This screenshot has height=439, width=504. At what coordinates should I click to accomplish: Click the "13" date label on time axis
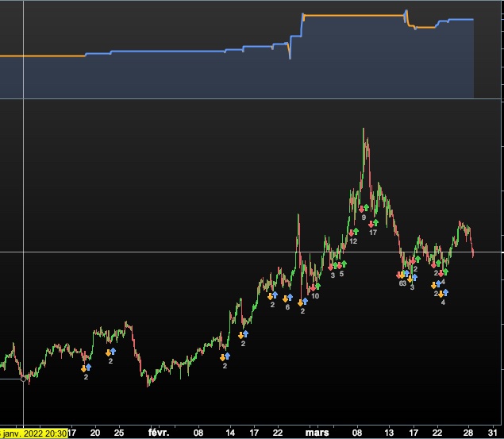389,433
